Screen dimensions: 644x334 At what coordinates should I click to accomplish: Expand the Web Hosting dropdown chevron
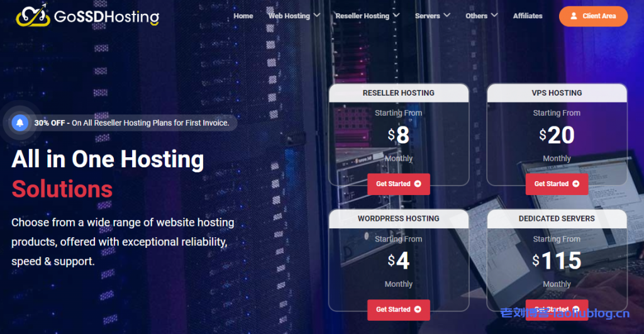coord(317,15)
